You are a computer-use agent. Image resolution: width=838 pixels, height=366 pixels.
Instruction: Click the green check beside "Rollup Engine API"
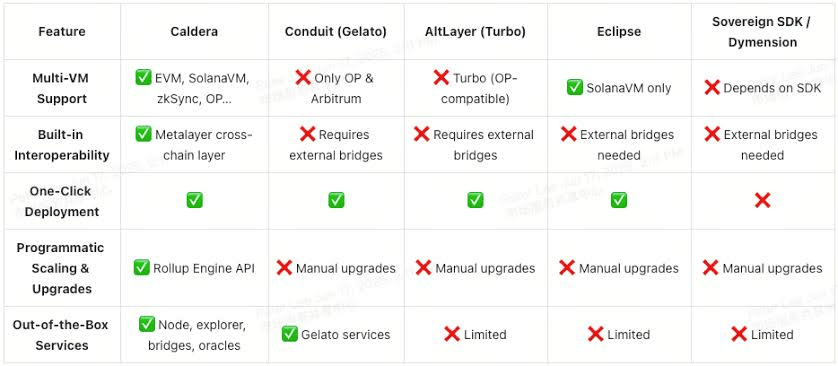142,267
